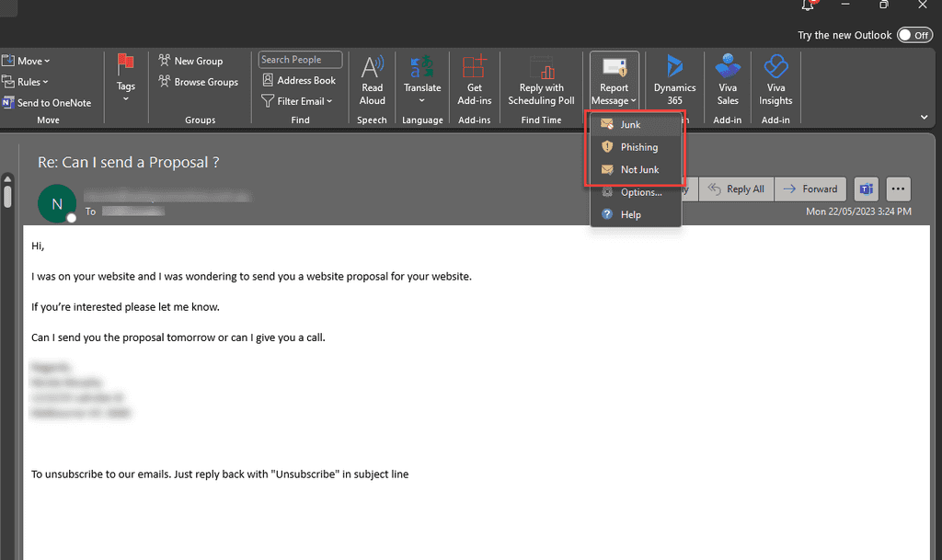Image resolution: width=942 pixels, height=560 pixels.
Task: Open the Filter Email dropdown
Action: click(297, 101)
